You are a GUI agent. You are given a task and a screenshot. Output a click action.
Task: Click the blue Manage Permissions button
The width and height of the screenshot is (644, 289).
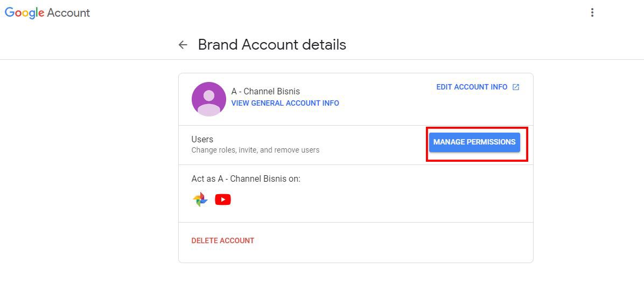(474, 142)
